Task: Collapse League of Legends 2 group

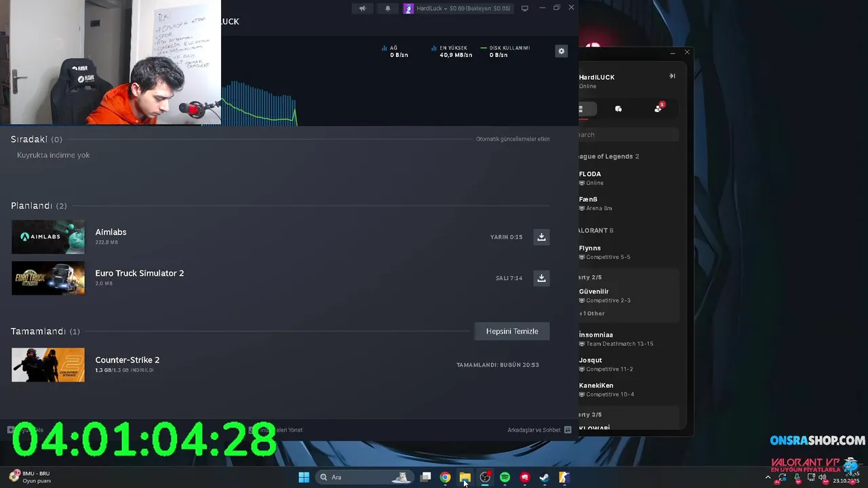Action: tap(609, 157)
